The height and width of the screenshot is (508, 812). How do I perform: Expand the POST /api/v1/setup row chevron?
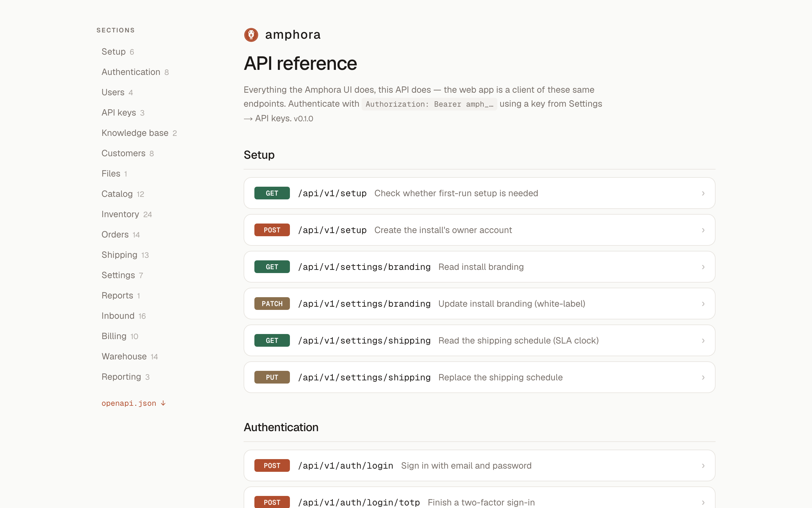(703, 230)
